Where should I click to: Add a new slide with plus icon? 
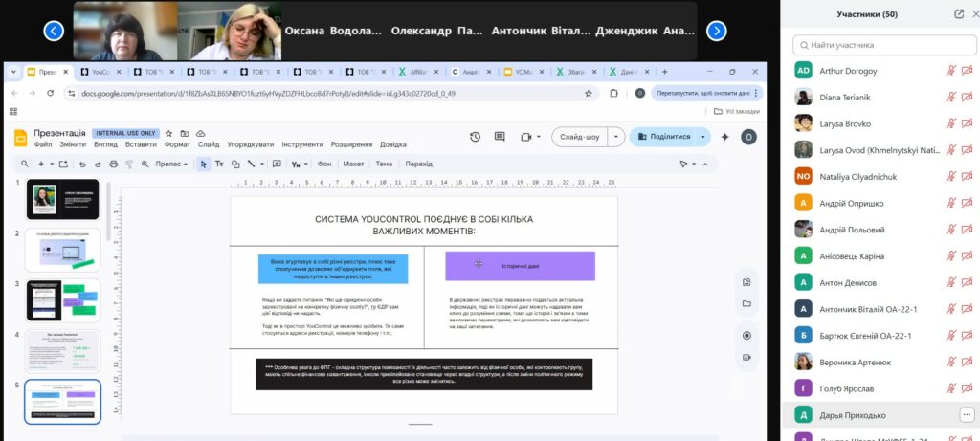(x=41, y=164)
